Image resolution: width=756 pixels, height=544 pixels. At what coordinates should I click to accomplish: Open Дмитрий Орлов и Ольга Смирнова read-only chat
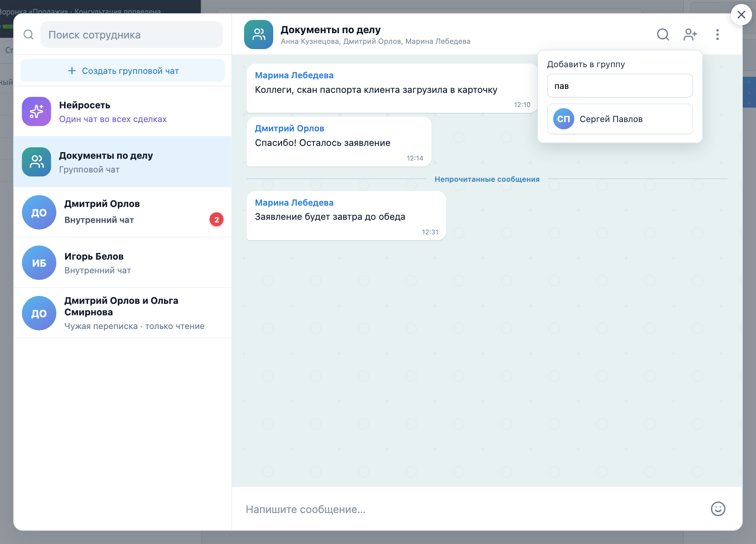[123, 313]
